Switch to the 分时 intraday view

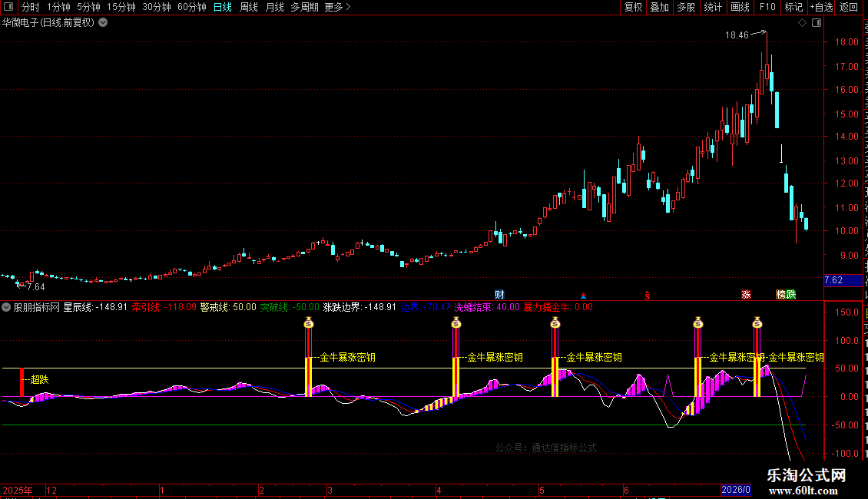[x=31, y=7]
